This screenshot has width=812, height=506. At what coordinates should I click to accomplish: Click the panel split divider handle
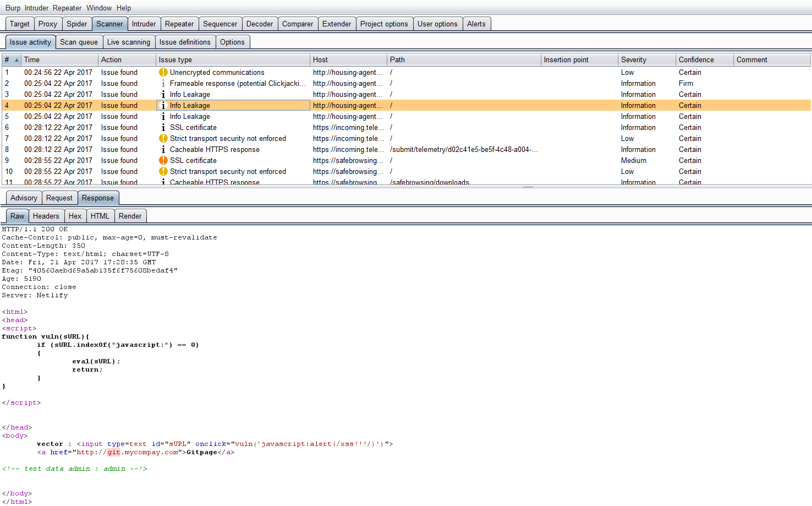tap(528, 187)
